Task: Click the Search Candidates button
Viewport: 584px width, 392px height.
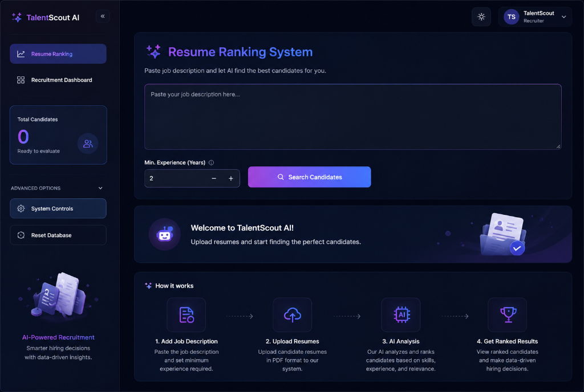Action: (310, 177)
